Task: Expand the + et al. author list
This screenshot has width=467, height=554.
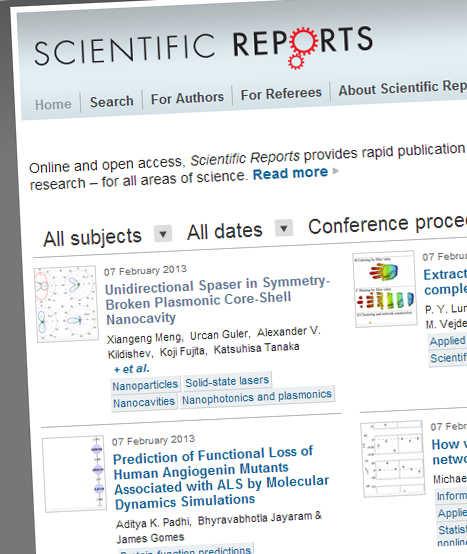Action: [132, 369]
